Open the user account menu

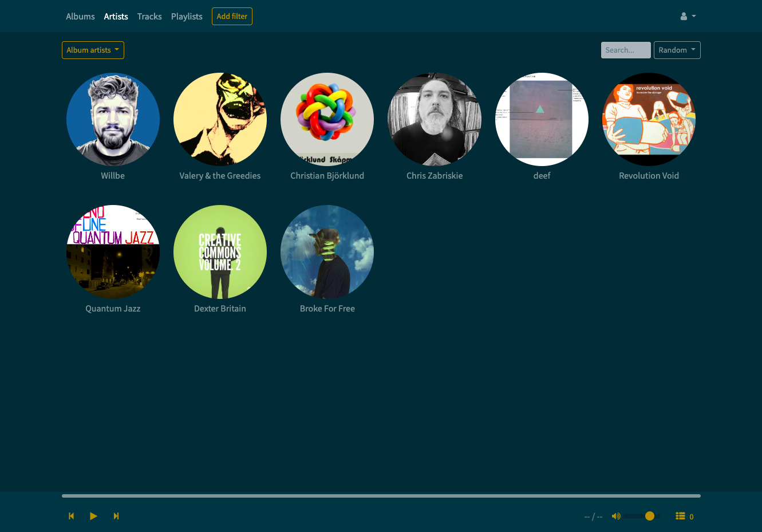688,17
